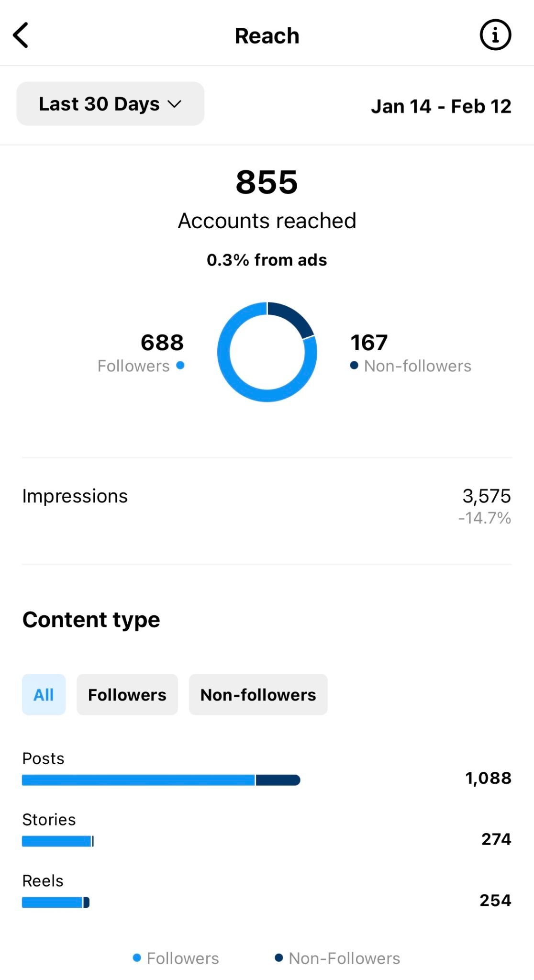Click the Followers dot in bottom legend
534x980 pixels.
[x=137, y=958]
